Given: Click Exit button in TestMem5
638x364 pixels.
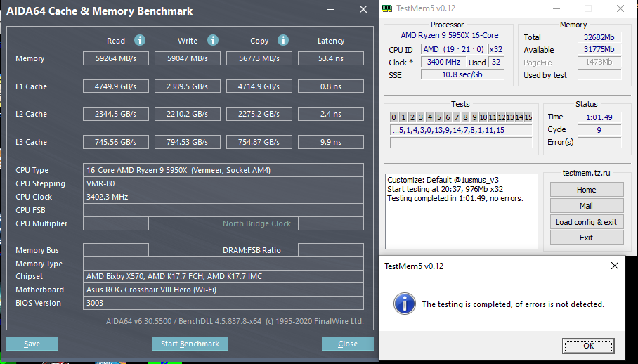Looking at the screenshot, I should [x=587, y=238].
